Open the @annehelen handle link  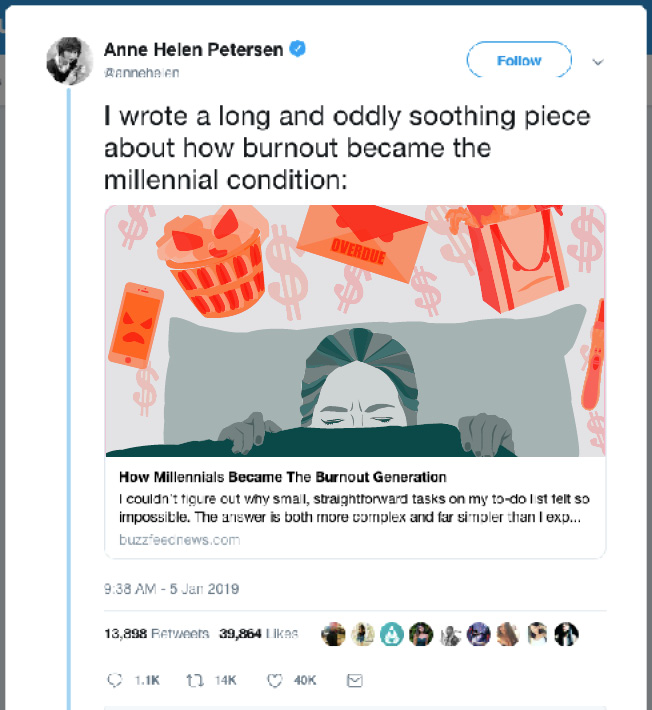click(138, 72)
